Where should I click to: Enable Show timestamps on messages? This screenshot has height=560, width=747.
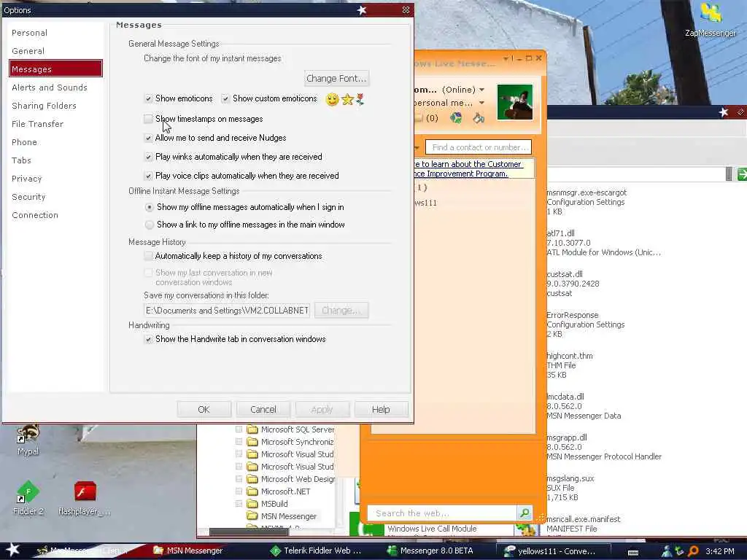click(148, 119)
